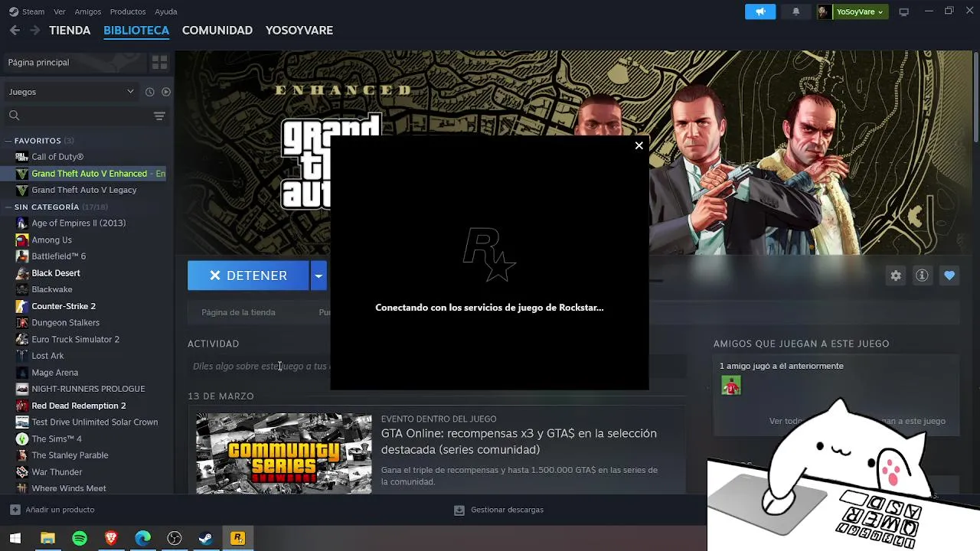Open the GTA Online recompensas x3 headline

(x=519, y=442)
